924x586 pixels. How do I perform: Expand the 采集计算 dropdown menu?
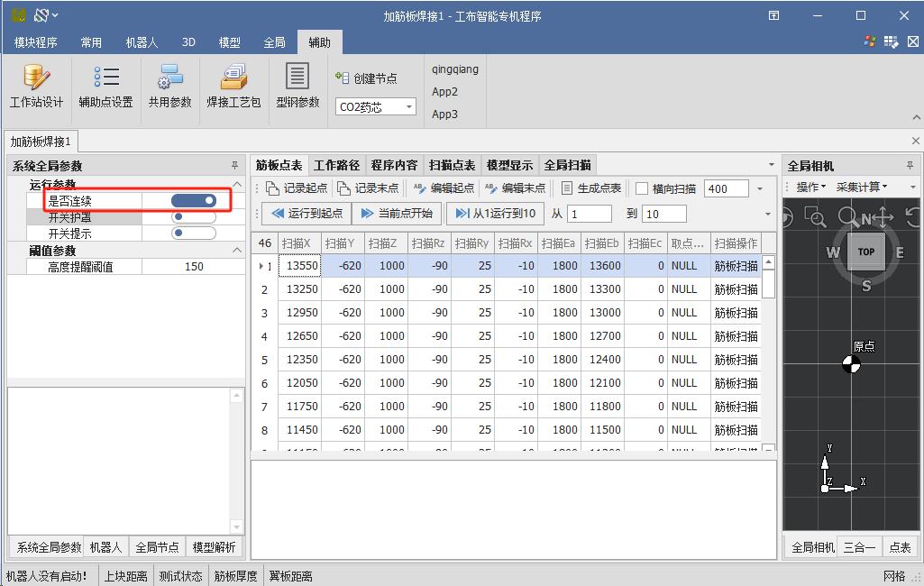[862, 187]
